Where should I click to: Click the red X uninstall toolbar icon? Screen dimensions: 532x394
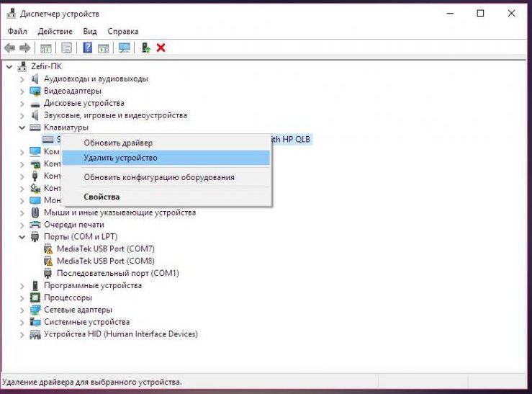coord(161,48)
